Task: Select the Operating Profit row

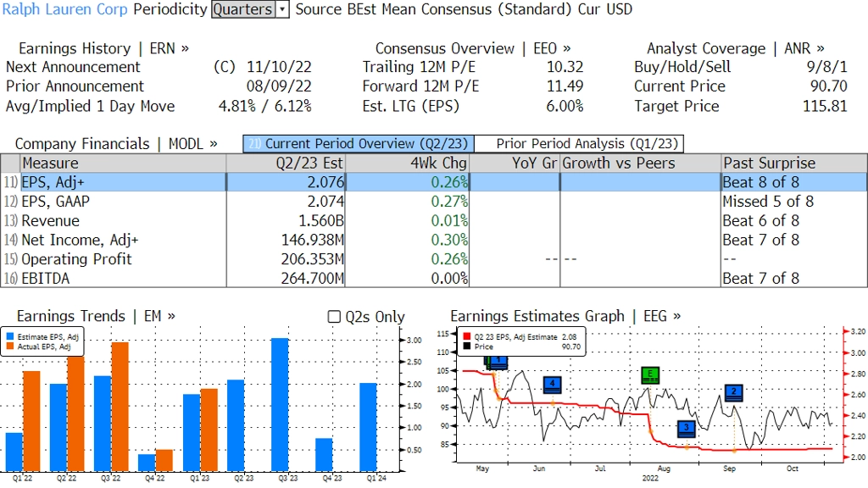Action: point(434,259)
